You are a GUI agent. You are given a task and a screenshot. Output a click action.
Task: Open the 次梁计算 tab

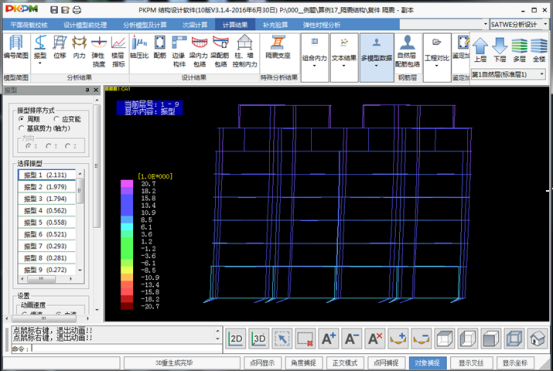[x=195, y=25]
